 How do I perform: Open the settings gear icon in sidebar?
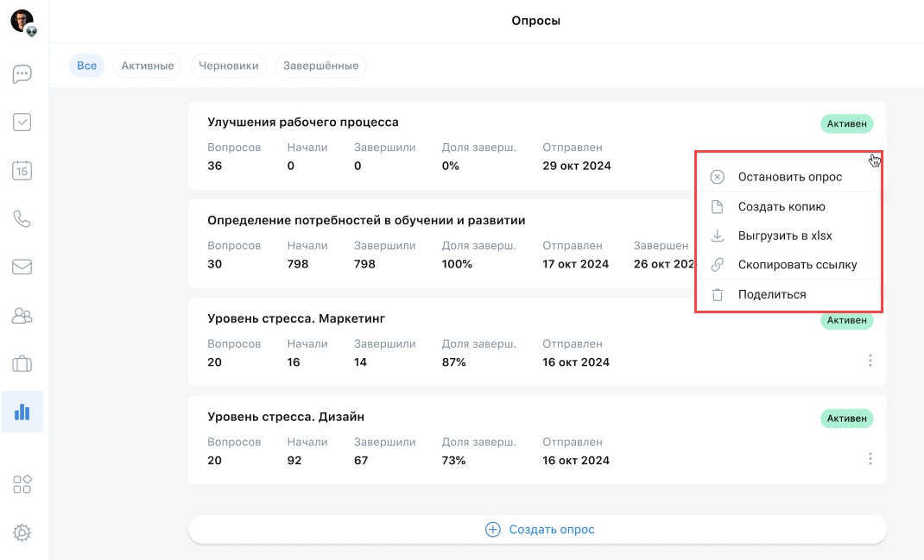(22, 533)
